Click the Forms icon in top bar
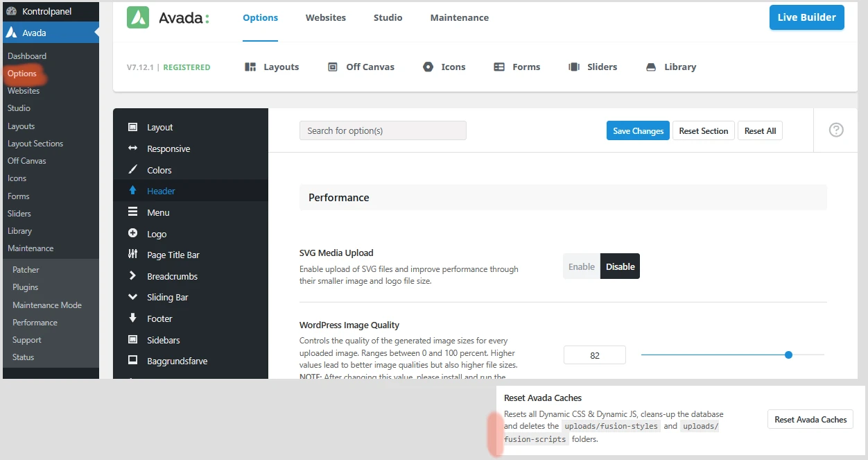868x460 pixels. click(x=499, y=67)
